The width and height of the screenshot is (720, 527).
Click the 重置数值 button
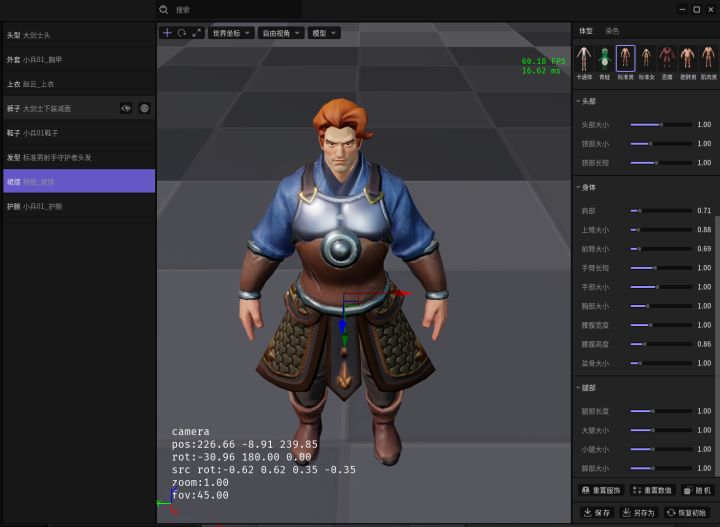point(652,490)
